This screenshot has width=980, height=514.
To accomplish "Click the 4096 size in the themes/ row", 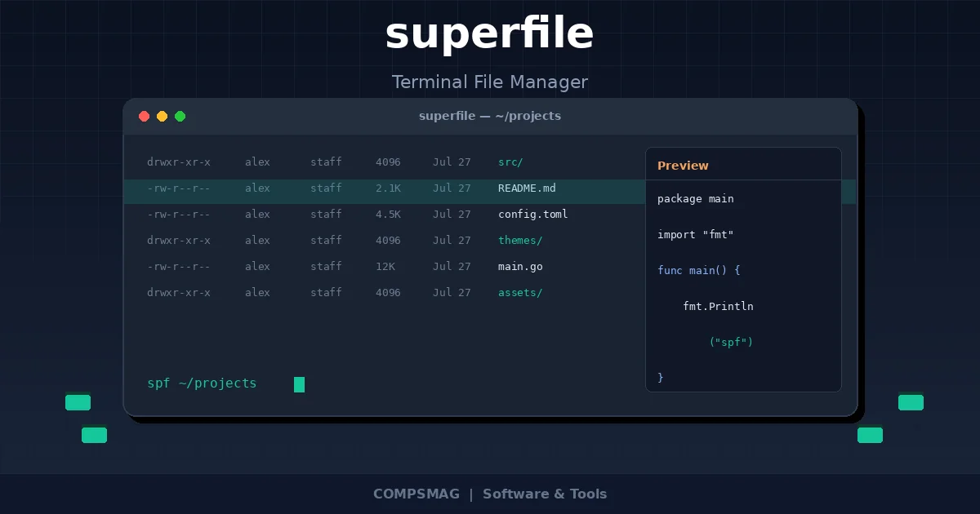I will (388, 241).
